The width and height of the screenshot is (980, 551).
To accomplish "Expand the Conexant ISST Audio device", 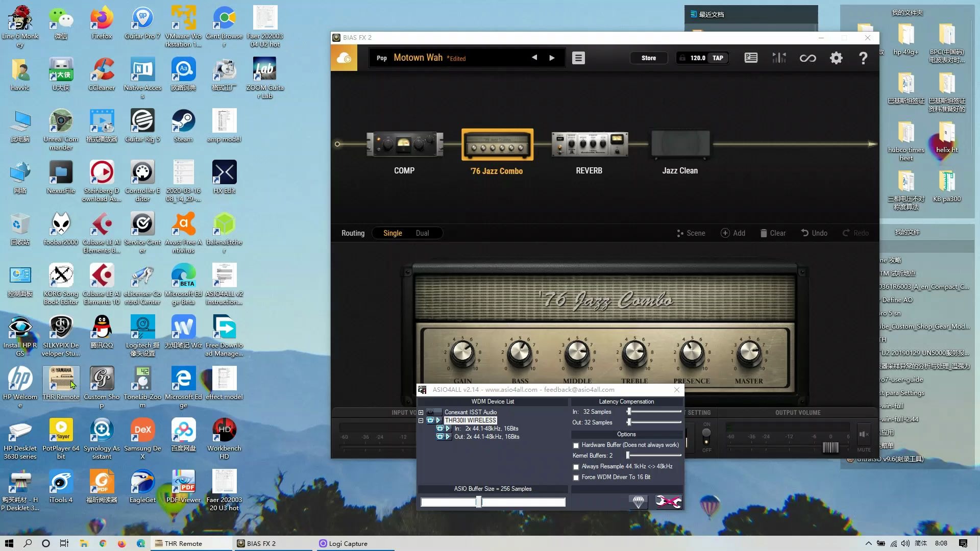I will tap(421, 412).
